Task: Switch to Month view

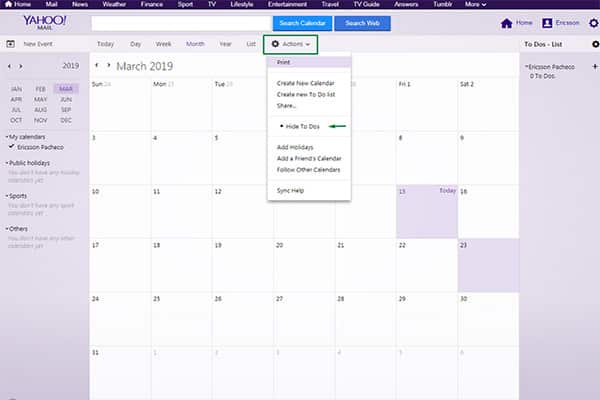Action: [195, 44]
